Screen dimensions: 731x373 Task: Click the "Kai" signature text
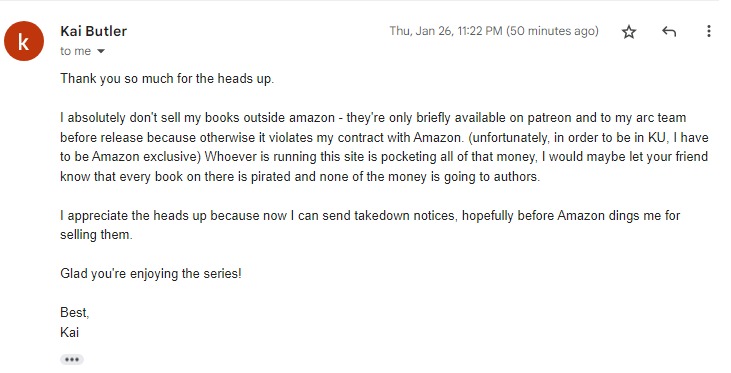coord(69,332)
